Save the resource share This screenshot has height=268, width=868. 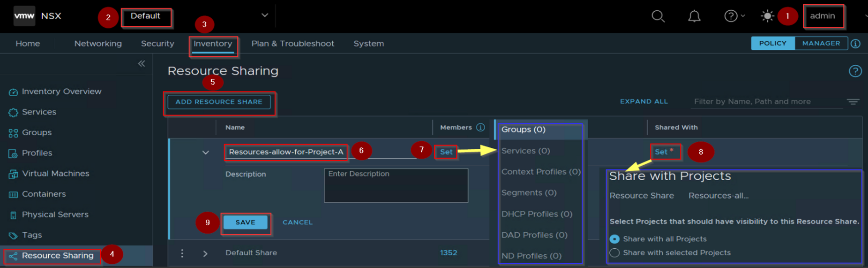tap(245, 222)
